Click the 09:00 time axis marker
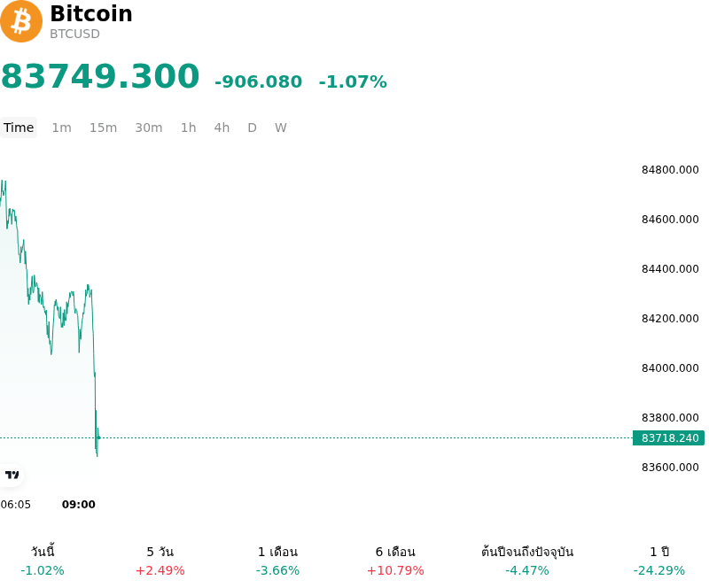 79,505
